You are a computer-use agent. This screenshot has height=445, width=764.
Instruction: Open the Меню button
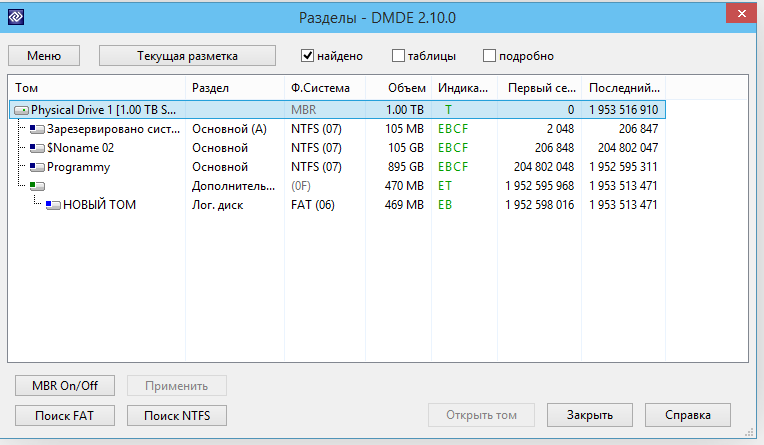44,56
